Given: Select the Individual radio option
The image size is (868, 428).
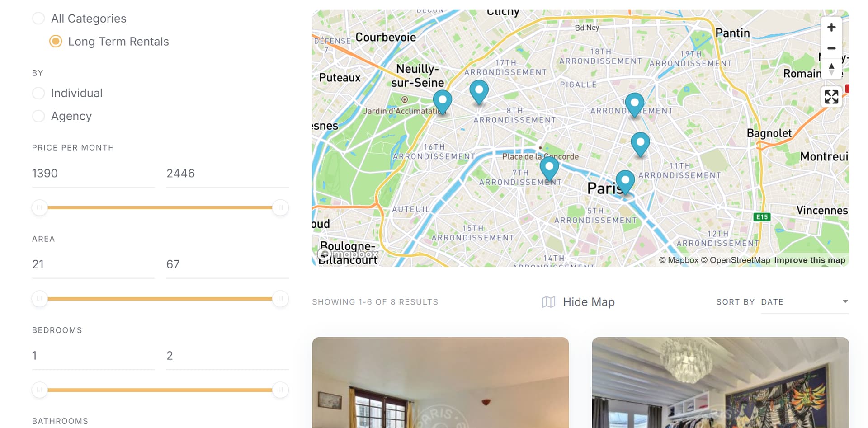Looking at the screenshot, I should click(x=38, y=93).
